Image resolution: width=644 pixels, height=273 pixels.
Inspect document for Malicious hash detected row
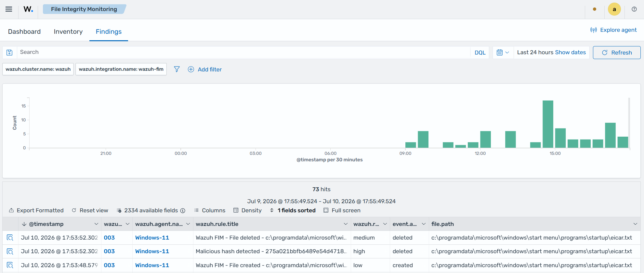click(x=10, y=251)
